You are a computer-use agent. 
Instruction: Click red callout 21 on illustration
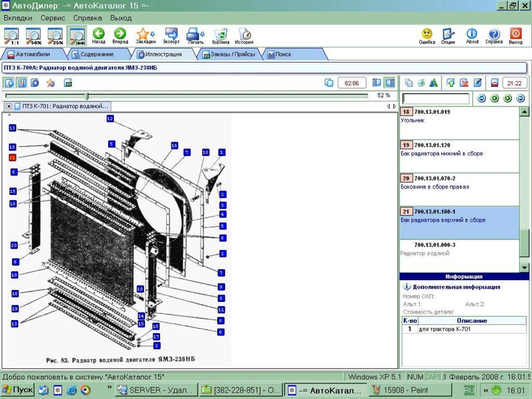pyautogui.click(x=12, y=157)
